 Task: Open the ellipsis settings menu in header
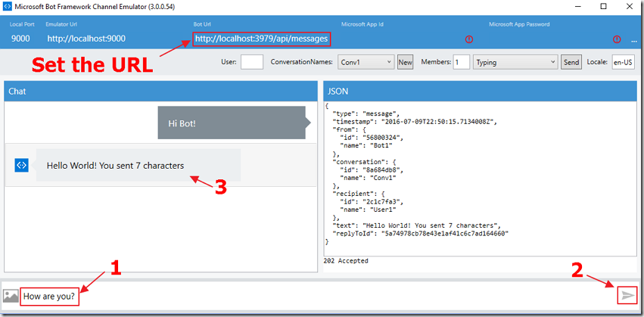[x=633, y=41]
